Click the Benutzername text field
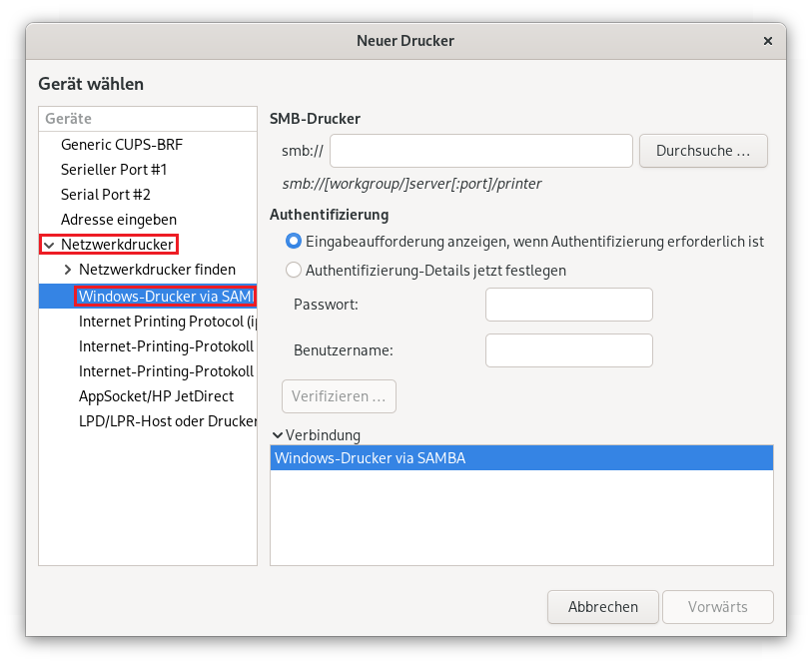812x665 pixels. (x=569, y=350)
